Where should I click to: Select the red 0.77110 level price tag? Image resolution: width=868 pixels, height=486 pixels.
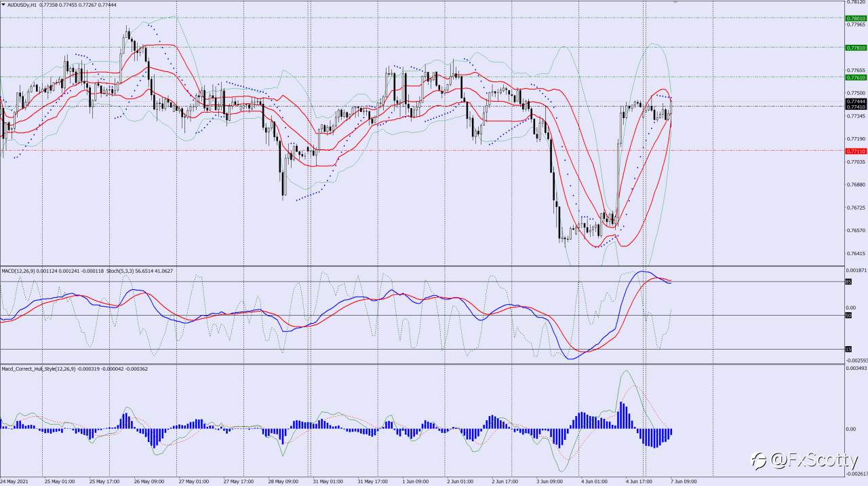click(x=856, y=151)
